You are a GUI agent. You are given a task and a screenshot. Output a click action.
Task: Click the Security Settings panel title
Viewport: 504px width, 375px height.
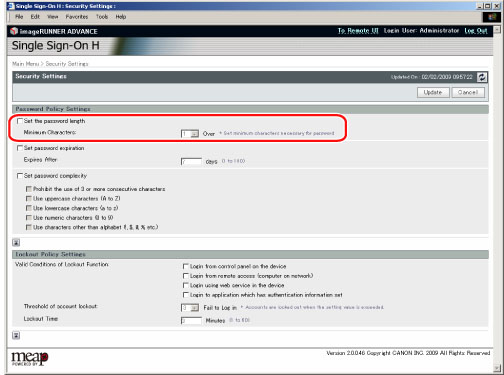(41, 76)
